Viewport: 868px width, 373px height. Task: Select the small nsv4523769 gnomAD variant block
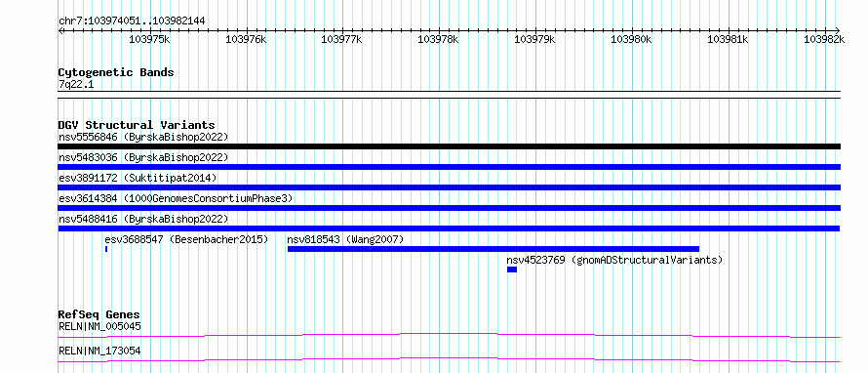pyautogui.click(x=512, y=269)
